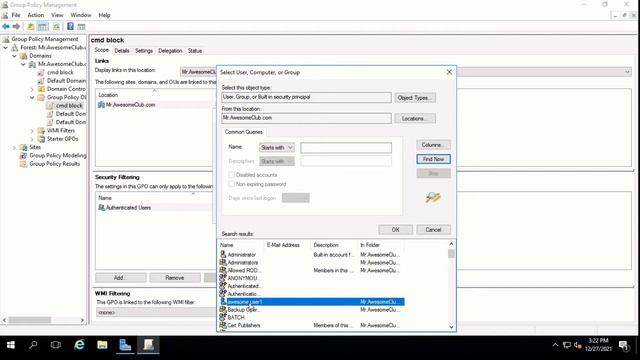Screen dimensions: 640x360
Task: Switch to the Delegation tab
Action: pyautogui.click(x=170, y=51)
